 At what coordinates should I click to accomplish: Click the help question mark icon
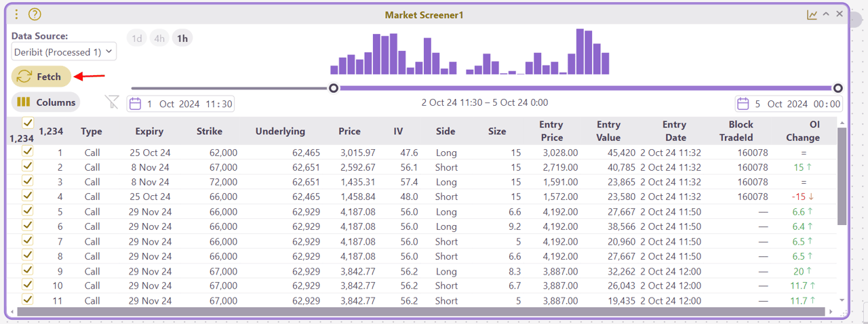click(x=35, y=14)
